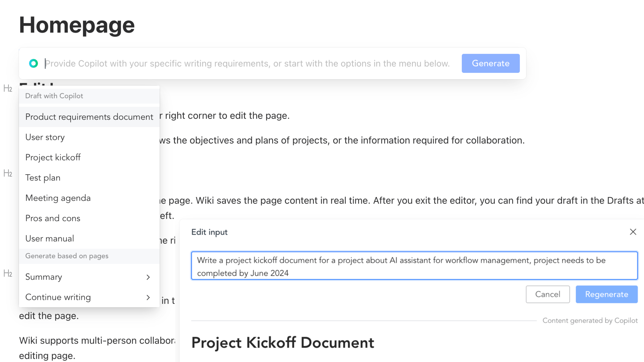The image size is (644, 362).
Task: Click the middle H2 heading marker
Action: tap(8, 173)
